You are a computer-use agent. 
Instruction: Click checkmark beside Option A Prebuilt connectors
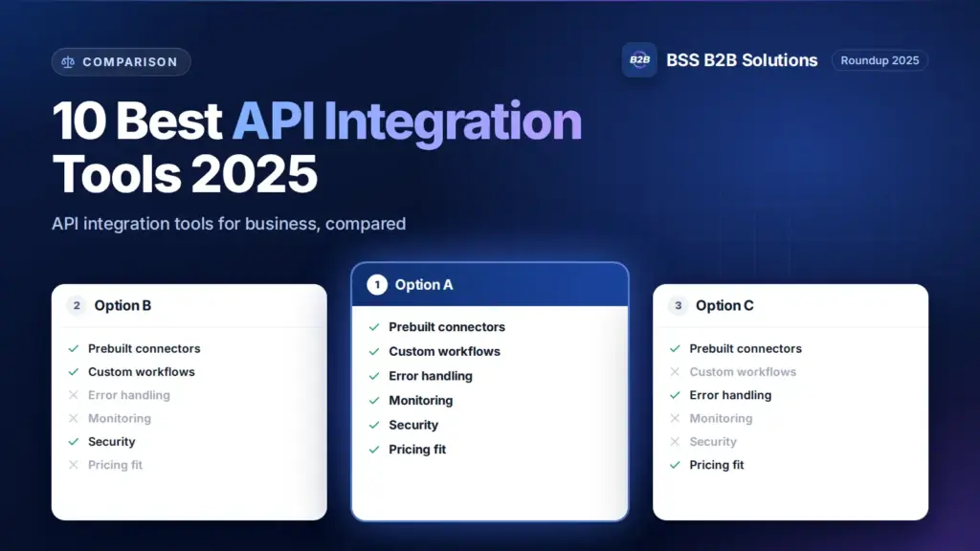[x=374, y=327]
